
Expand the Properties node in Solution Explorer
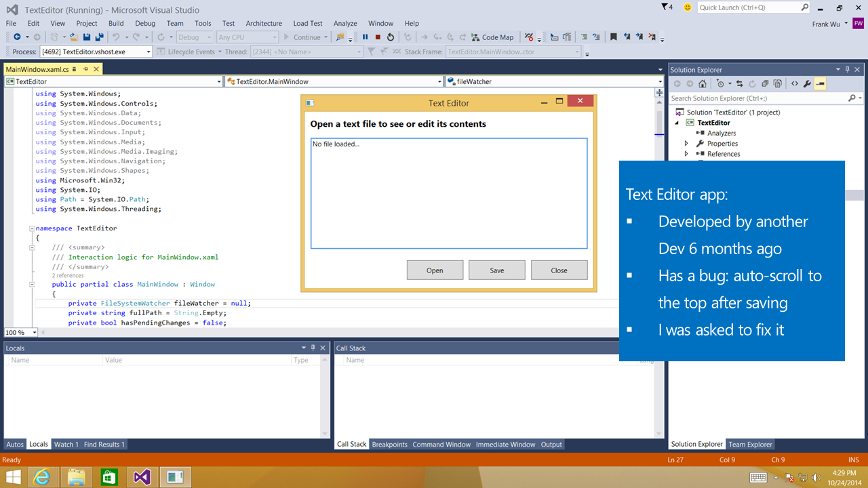[686, 144]
